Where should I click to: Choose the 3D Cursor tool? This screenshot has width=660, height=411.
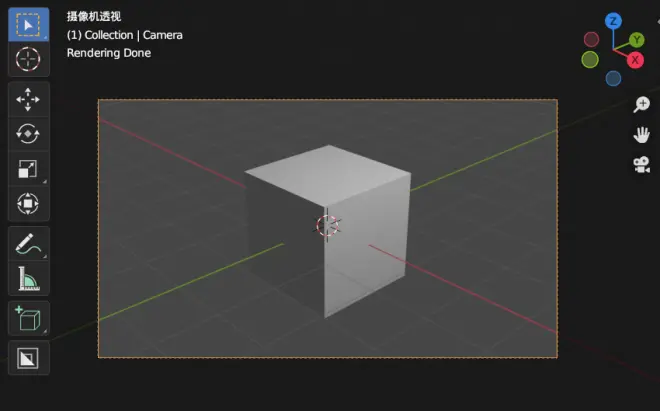coord(28,59)
